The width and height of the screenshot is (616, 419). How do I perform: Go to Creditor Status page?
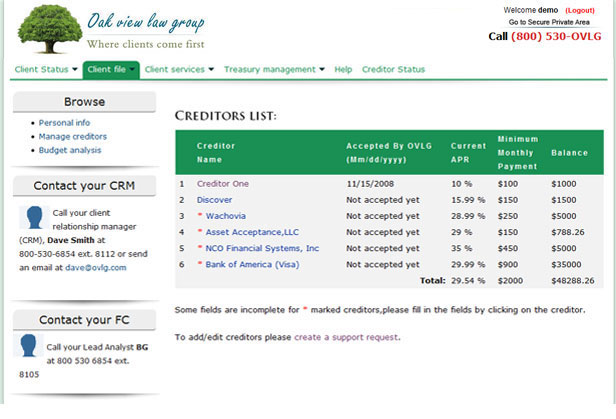click(393, 70)
